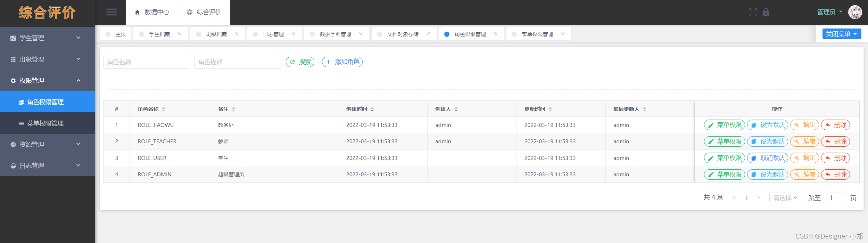Delete the ROLE_JIAOWU role
The image size is (868, 243).
836,125
